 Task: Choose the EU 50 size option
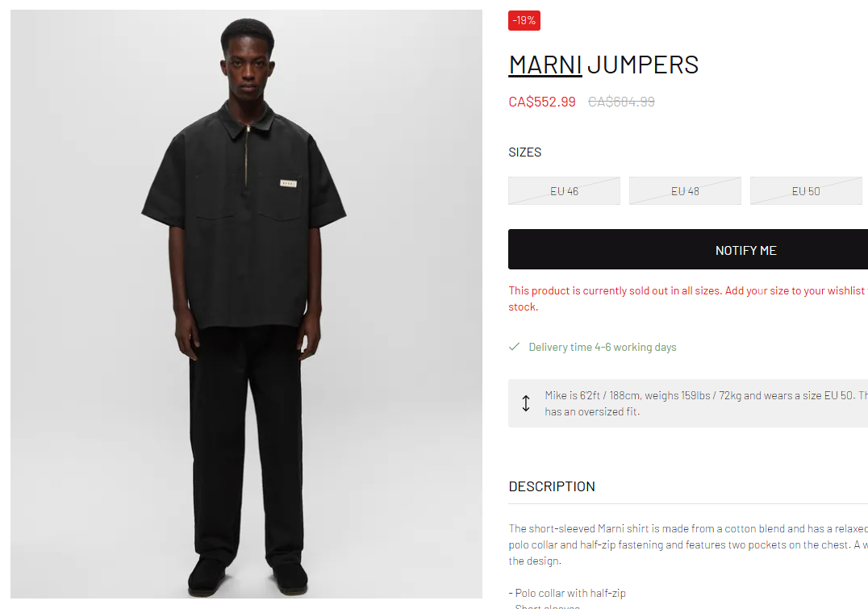(805, 191)
